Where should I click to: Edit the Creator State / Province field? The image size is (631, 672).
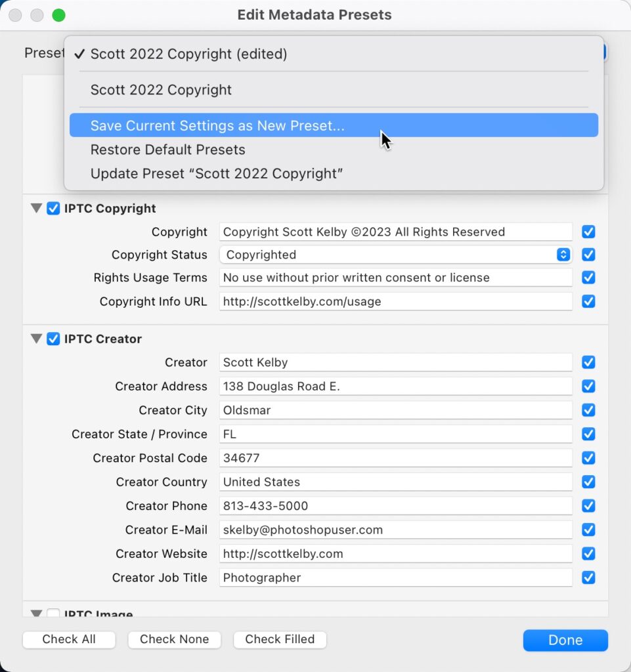[x=396, y=434]
